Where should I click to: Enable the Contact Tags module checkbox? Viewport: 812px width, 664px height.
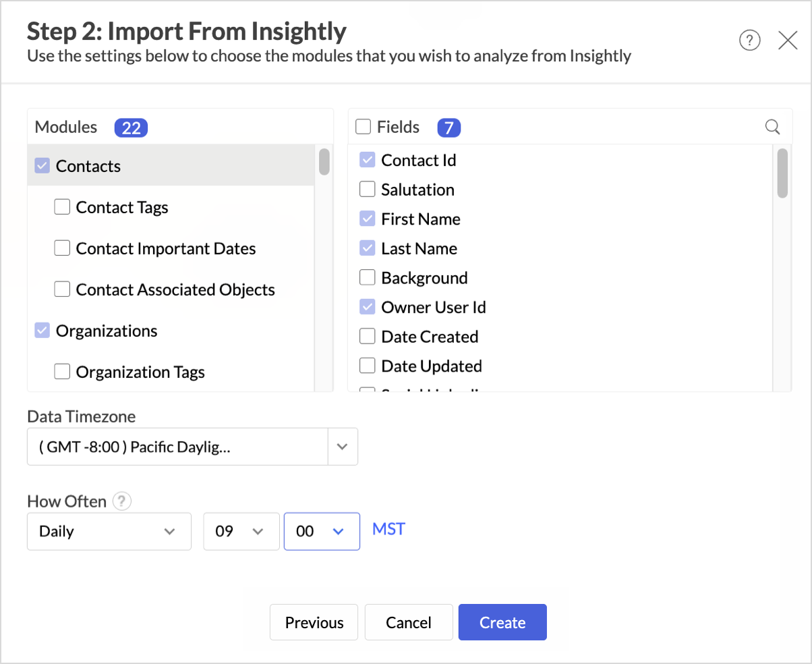tap(63, 207)
